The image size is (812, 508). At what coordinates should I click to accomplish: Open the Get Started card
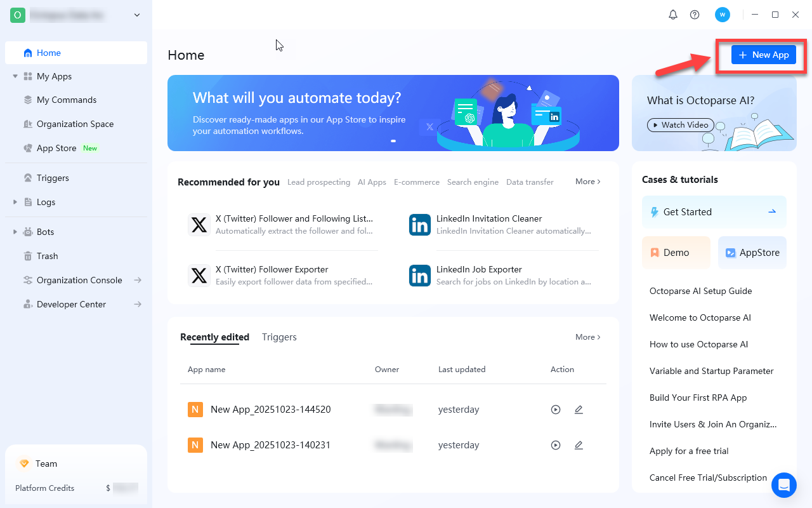(714, 212)
